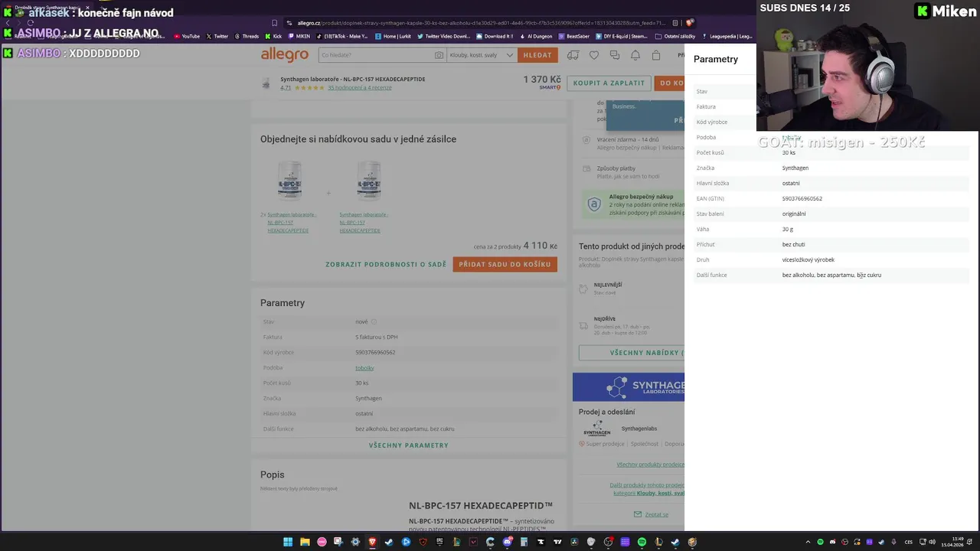Open 'Všechny produkty prodejce' link
Image resolution: width=980 pixels, height=551 pixels.
(x=650, y=465)
